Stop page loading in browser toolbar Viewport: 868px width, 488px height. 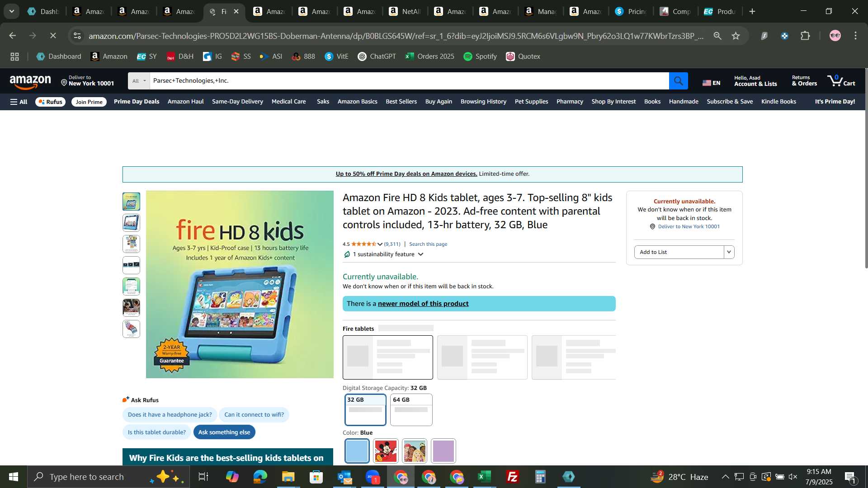coord(53,36)
